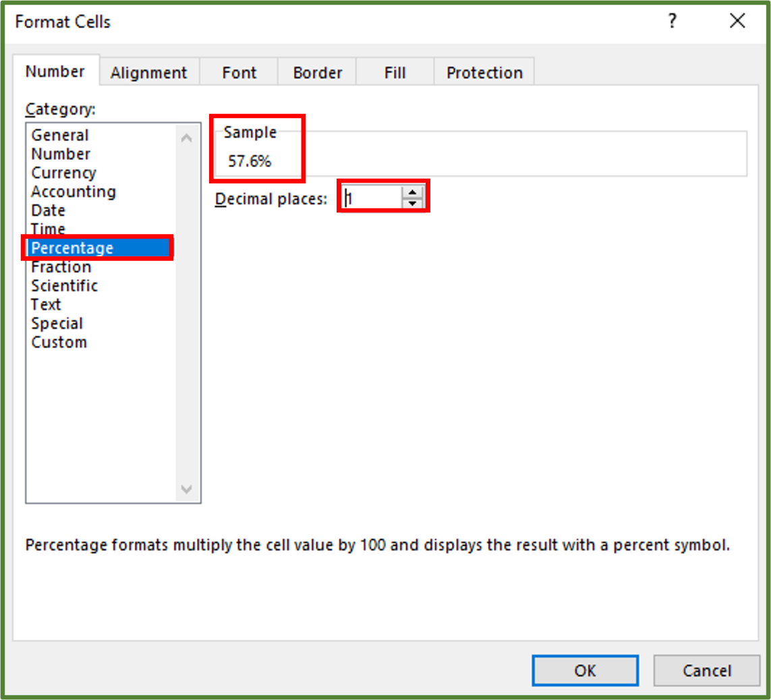
Task: Confirm formatting with the OK button
Action: tap(584, 670)
